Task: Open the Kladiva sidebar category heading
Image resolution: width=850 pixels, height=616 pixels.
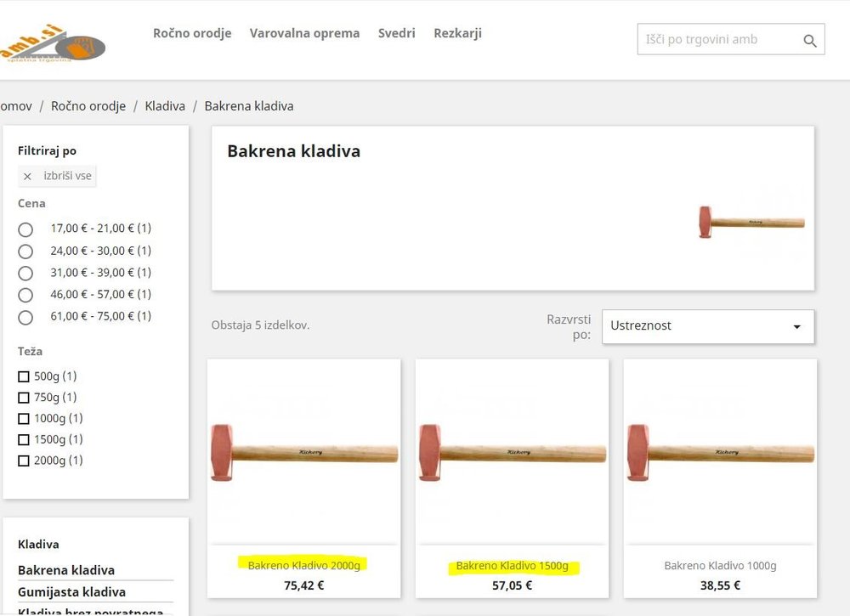Action: pos(38,544)
